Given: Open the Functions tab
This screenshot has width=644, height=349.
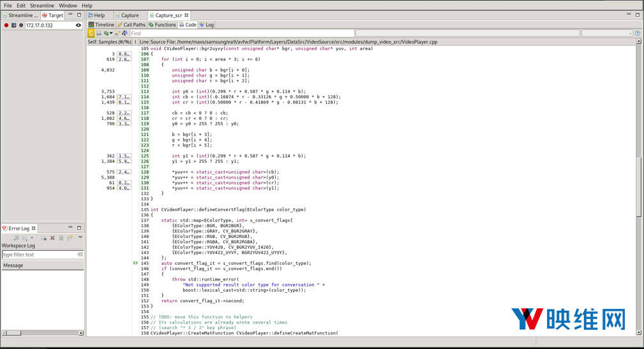Looking at the screenshot, I should 162,25.
